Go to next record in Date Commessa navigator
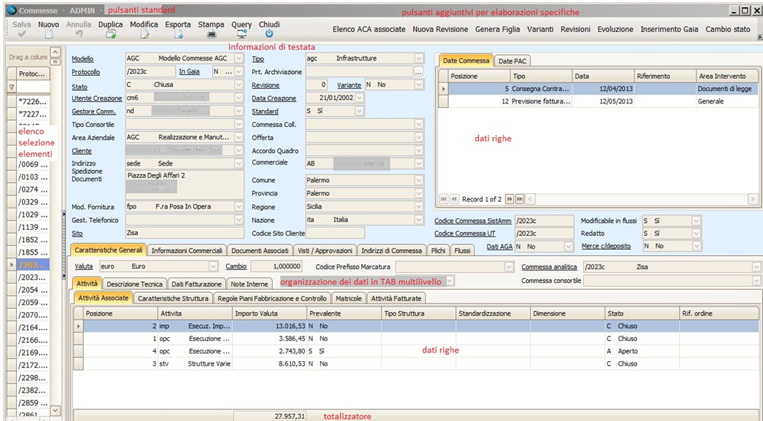 [509, 199]
